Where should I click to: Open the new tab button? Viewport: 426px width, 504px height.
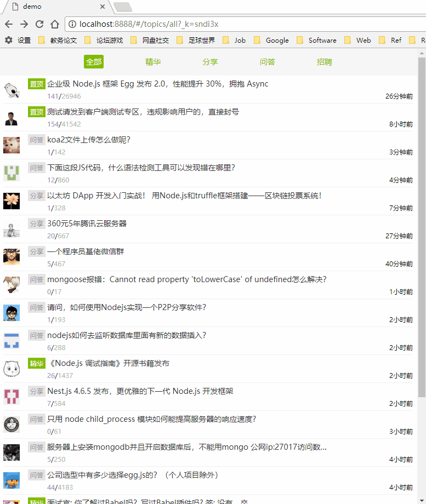(123, 7)
